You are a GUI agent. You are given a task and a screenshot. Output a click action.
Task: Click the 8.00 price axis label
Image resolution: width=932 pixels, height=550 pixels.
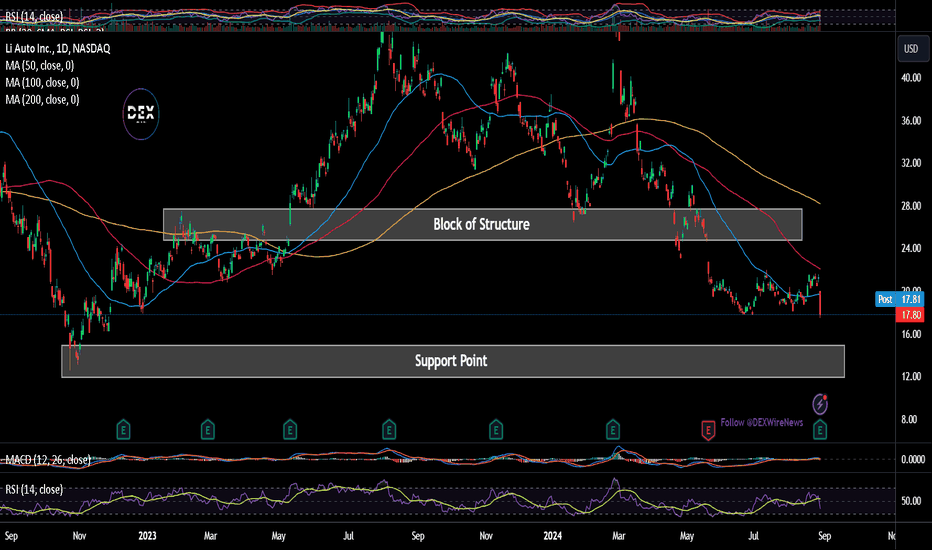pyautogui.click(x=909, y=419)
